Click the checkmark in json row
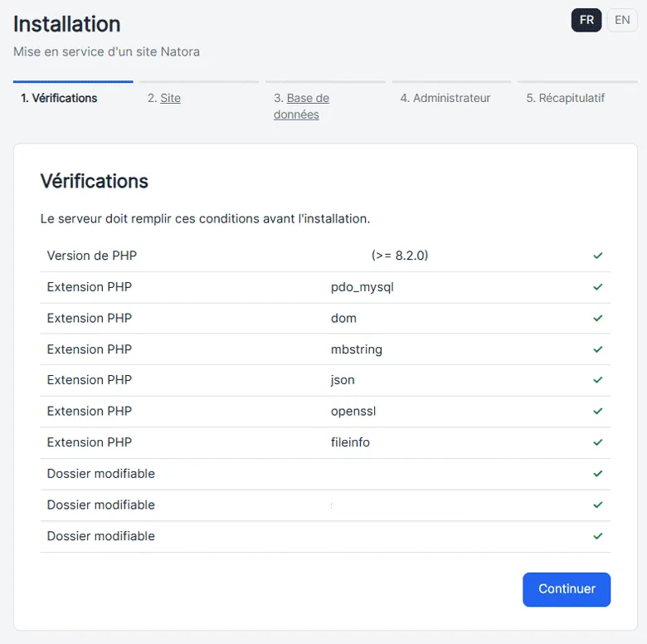The height and width of the screenshot is (644, 647). 598,380
